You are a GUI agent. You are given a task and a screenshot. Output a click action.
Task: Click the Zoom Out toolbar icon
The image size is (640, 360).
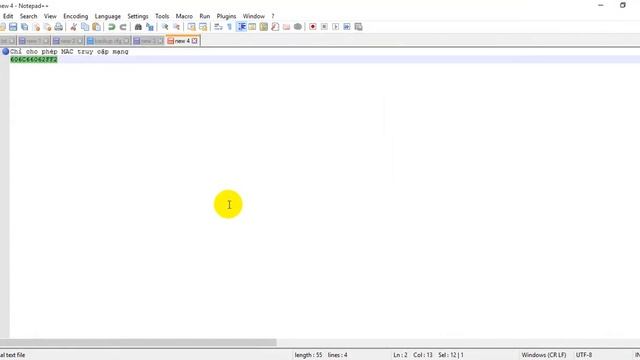(176, 27)
